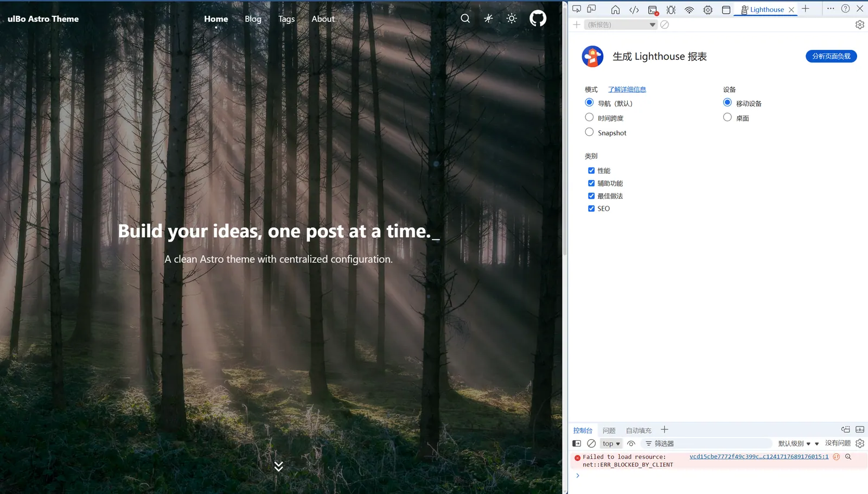Open Lighthouse settings gear icon
Image resolution: width=868 pixels, height=494 pixels.
[x=859, y=25]
